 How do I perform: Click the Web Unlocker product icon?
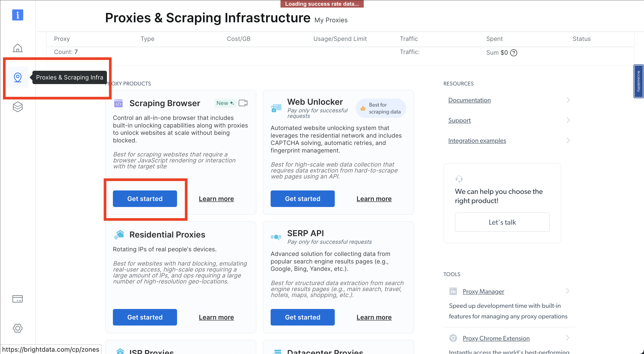[x=276, y=108]
